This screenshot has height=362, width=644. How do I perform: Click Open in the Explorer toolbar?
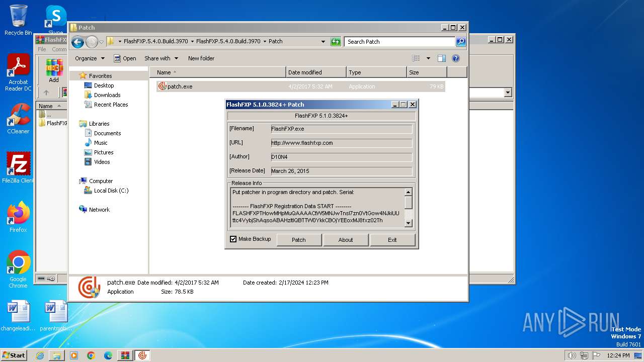(x=125, y=58)
